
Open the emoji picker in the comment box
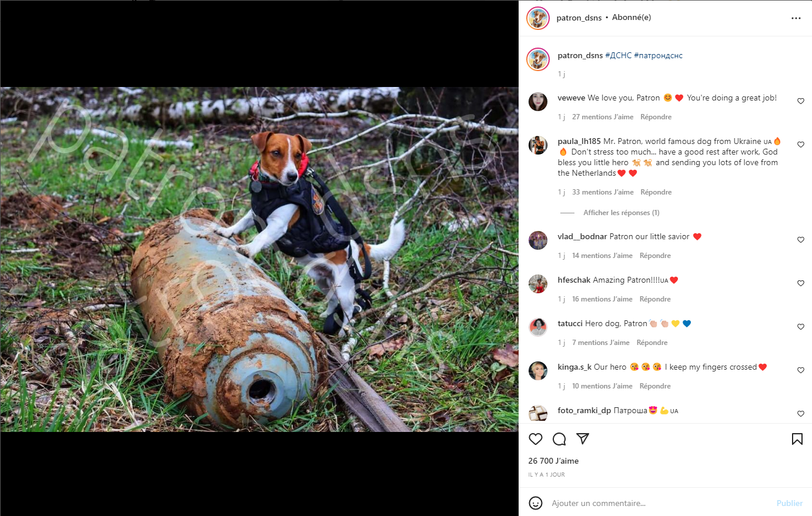536,503
